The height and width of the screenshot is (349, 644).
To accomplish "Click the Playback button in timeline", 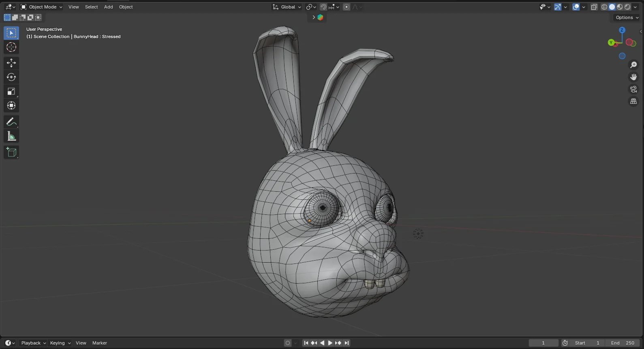I will (x=33, y=343).
